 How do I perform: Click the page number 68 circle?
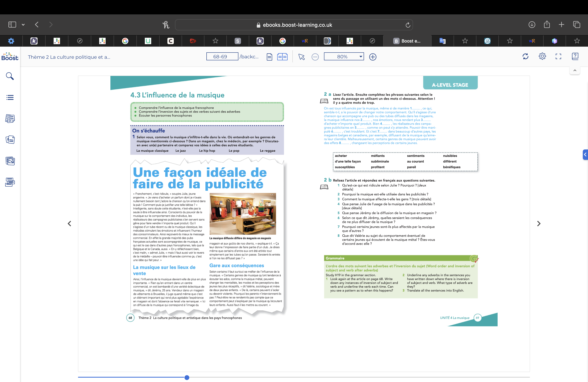tap(130, 318)
